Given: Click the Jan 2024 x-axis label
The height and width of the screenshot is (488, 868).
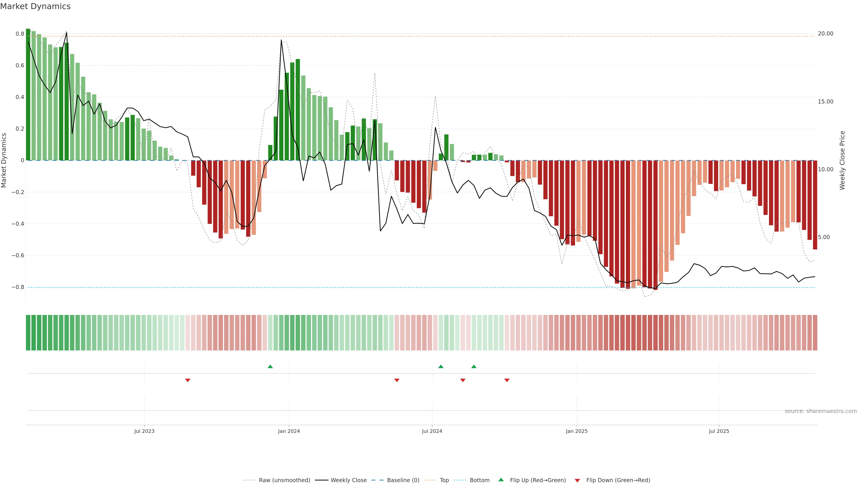Looking at the screenshot, I should click(x=289, y=431).
